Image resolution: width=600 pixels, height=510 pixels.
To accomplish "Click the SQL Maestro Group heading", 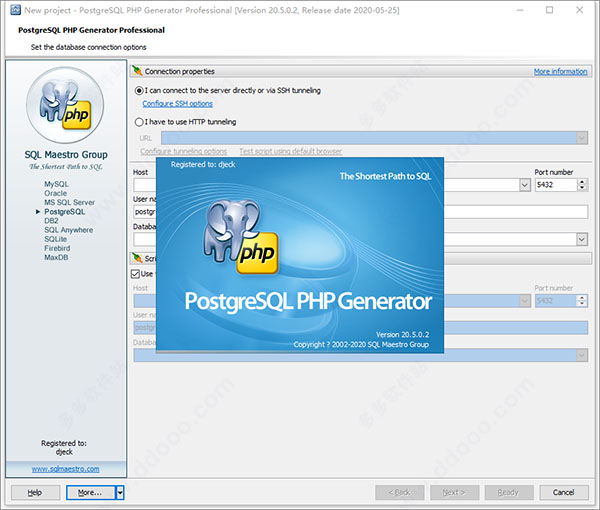I will (66, 155).
